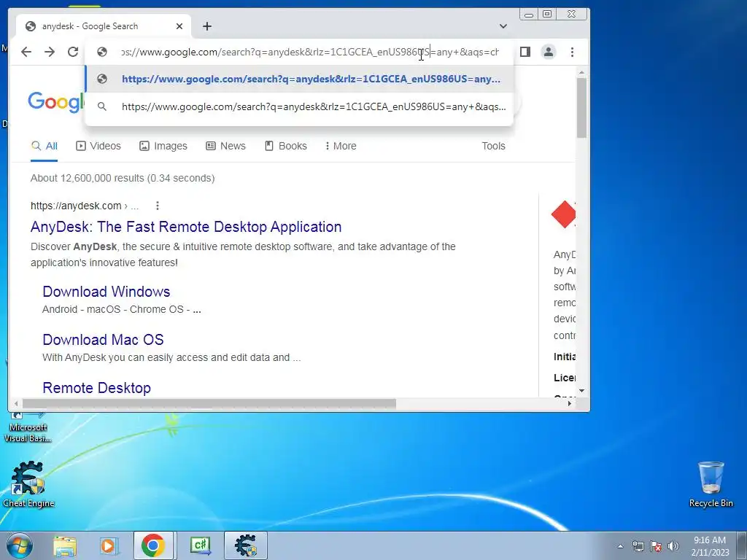Open the C# application taskbar icon
This screenshot has width=747, height=560.
click(x=200, y=545)
